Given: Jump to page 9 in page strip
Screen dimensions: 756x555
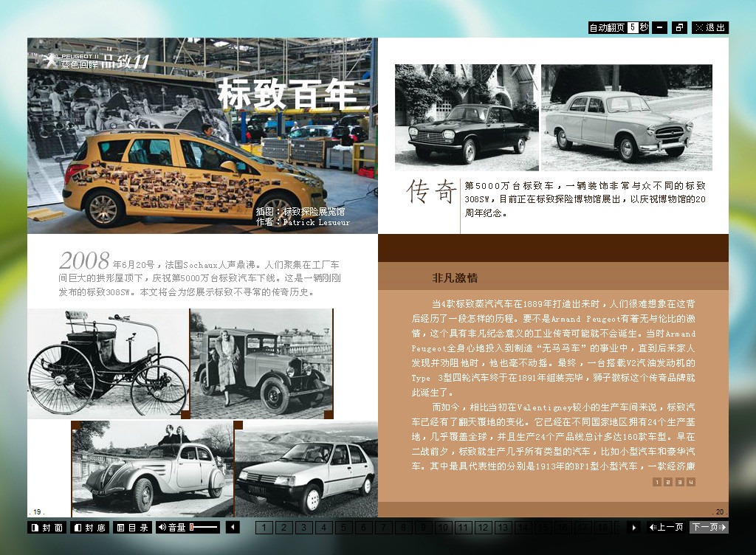Looking at the screenshot, I should tap(423, 528).
